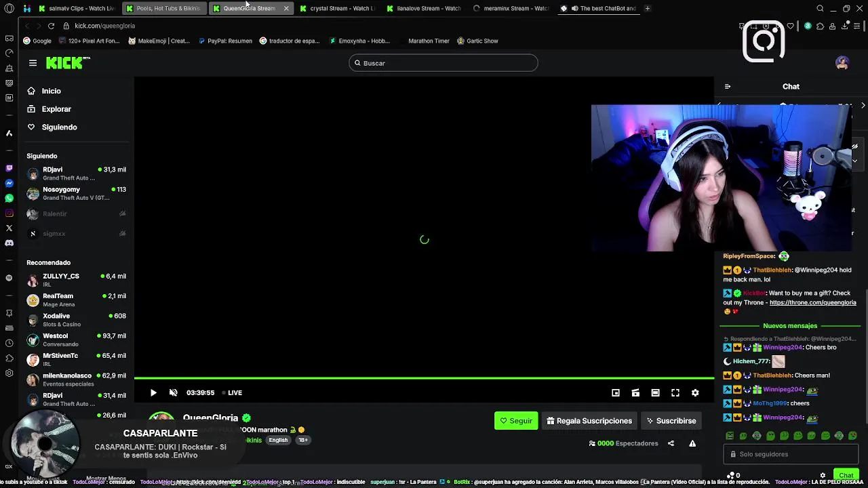This screenshot has width=868, height=488.
Task: Open Opera menu logo
Action: pos(9,8)
